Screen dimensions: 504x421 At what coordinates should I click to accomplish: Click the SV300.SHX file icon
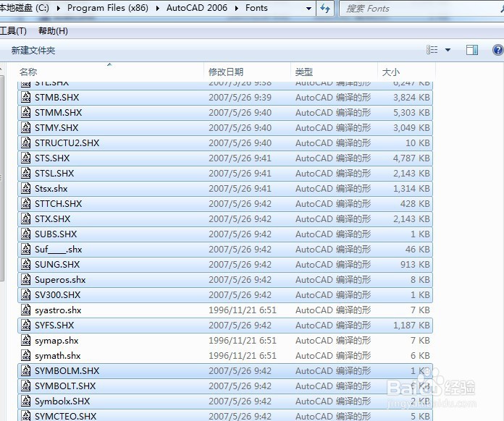(x=26, y=295)
